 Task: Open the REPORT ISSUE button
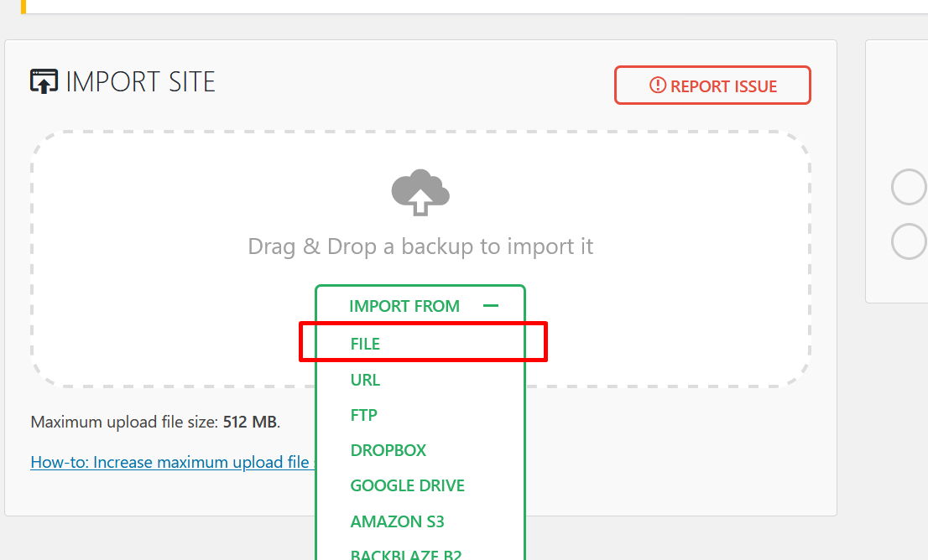pyautogui.click(x=712, y=86)
